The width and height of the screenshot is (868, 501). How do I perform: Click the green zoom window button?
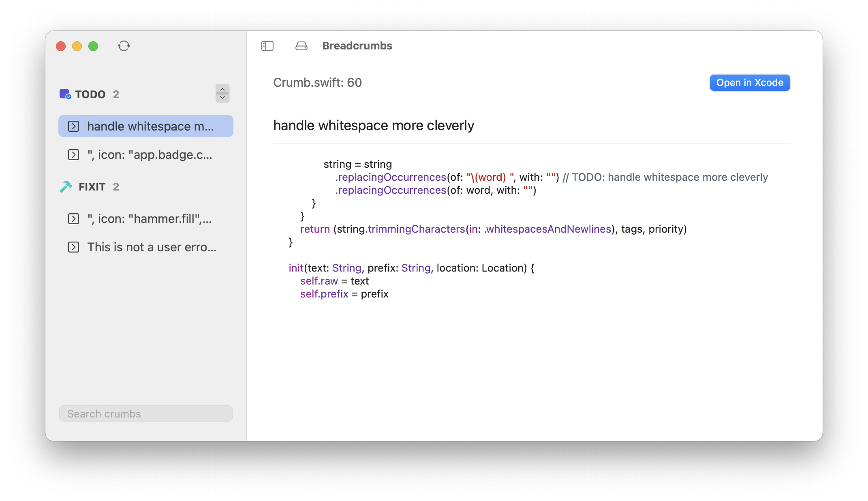pyautogui.click(x=93, y=46)
